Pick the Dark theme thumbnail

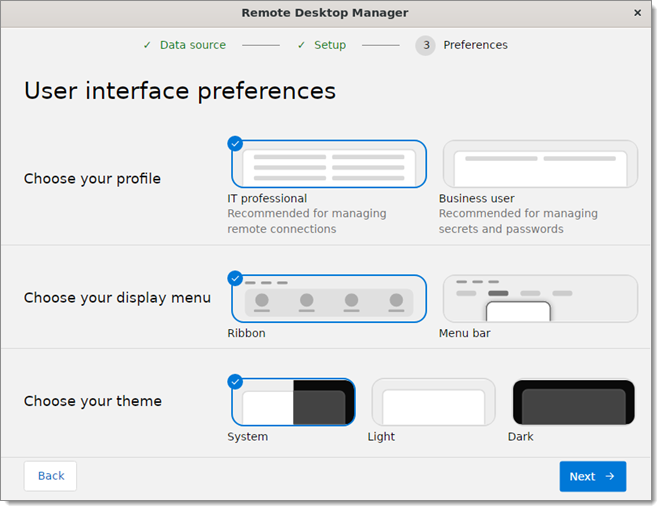pyautogui.click(x=573, y=402)
